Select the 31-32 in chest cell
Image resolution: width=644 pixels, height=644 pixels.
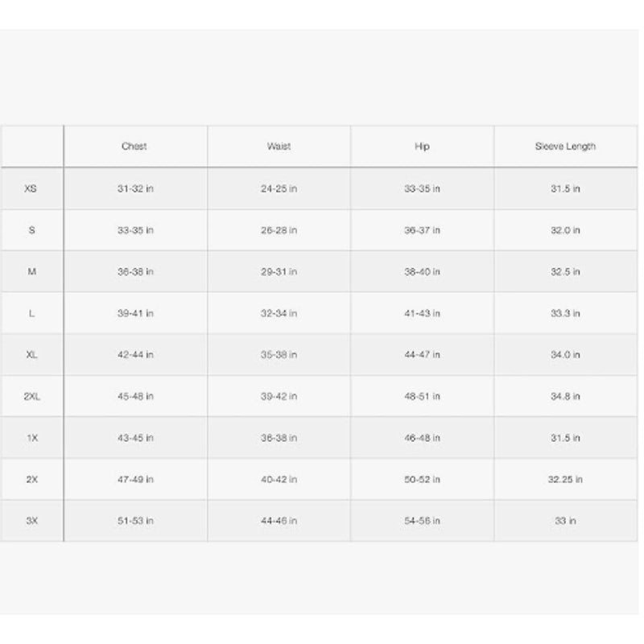135,188
